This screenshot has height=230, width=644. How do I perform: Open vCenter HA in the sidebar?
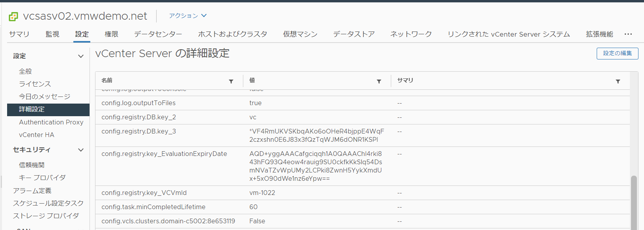tap(37, 135)
